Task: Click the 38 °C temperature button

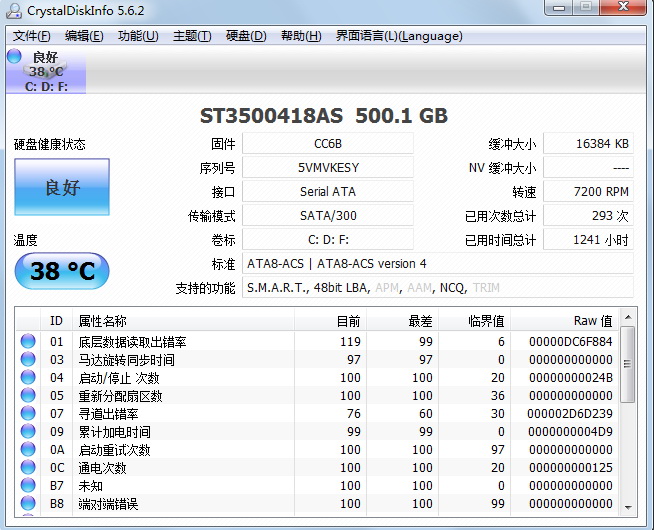Action: pyautogui.click(x=62, y=271)
